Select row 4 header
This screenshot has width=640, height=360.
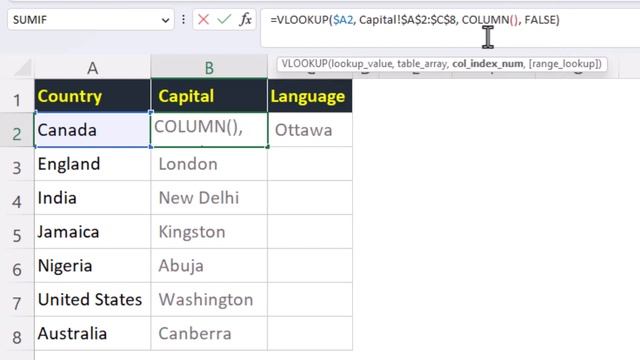tap(17, 198)
